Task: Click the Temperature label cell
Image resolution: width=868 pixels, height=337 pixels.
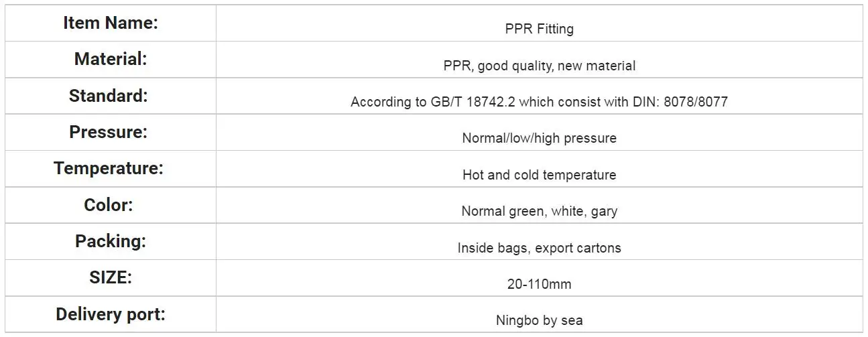Action: [x=111, y=168]
